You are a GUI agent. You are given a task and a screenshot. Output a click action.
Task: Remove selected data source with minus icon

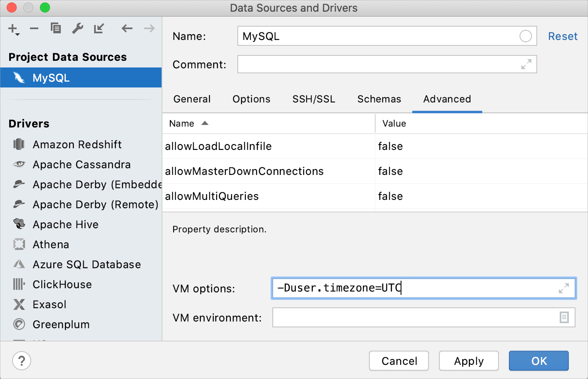(34, 28)
